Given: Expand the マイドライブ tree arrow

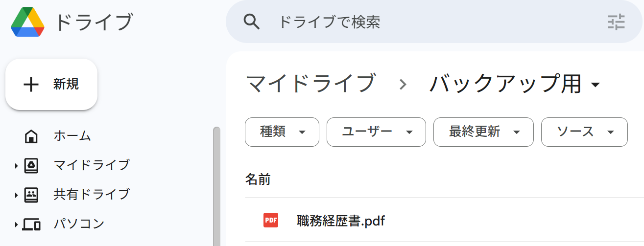Looking at the screenshot, I should point(16,166).
